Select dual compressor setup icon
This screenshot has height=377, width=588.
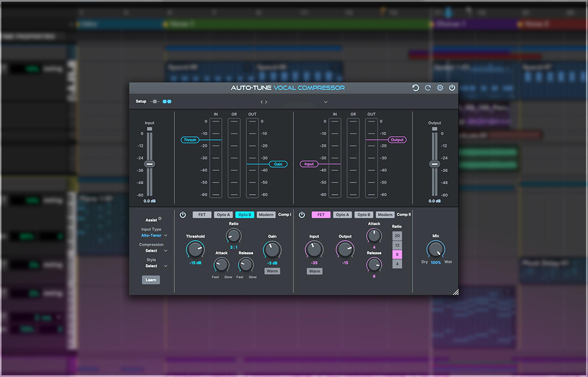point(167,101)
